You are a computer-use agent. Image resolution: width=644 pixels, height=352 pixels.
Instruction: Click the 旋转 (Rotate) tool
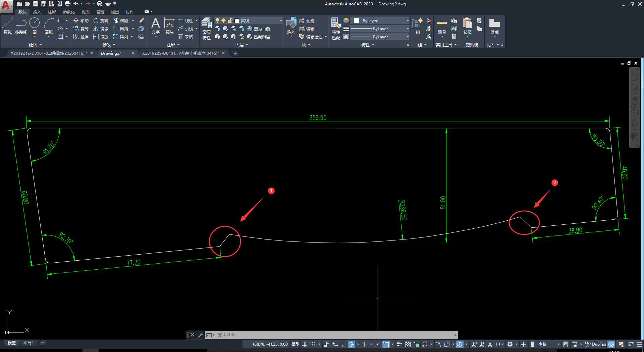(x=101, y=20)
